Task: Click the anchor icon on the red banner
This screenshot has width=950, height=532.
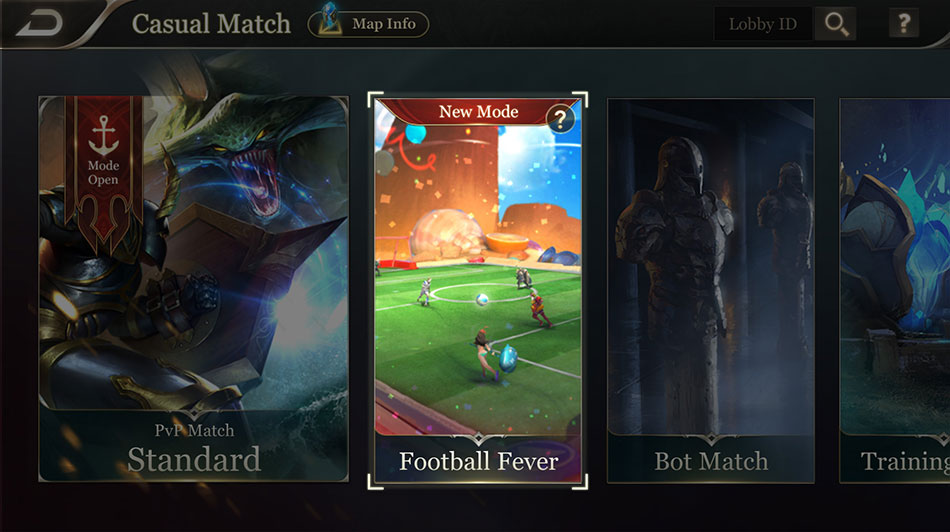Action: [x=103, y=136]
